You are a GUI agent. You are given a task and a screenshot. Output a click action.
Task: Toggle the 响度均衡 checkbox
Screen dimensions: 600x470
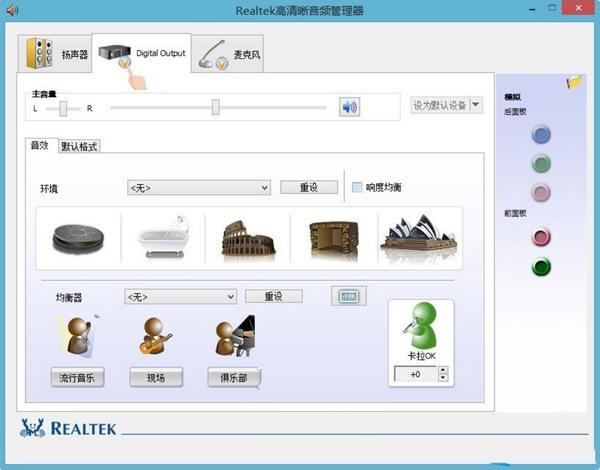pos(357,187)
